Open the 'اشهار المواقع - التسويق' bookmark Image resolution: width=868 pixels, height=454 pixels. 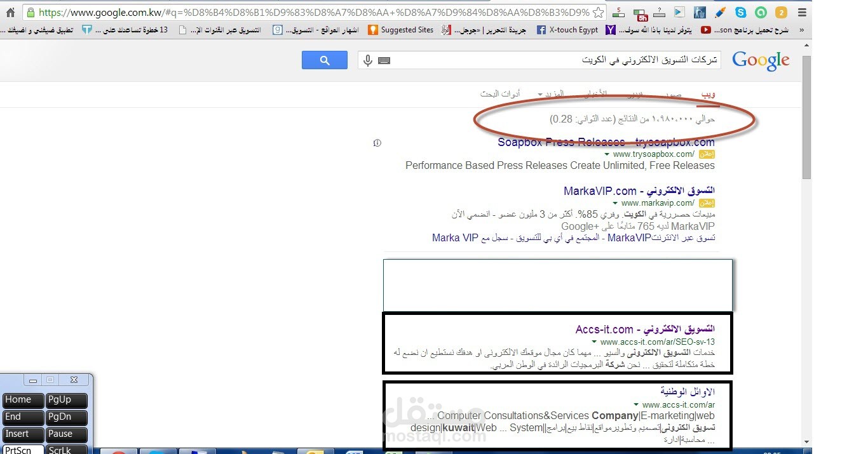316,30
